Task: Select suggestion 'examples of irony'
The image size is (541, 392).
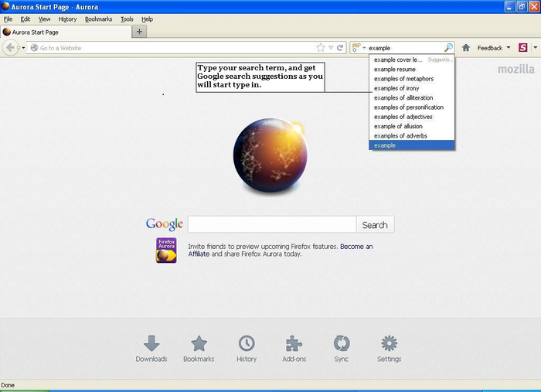Action: tap(412, 88)
